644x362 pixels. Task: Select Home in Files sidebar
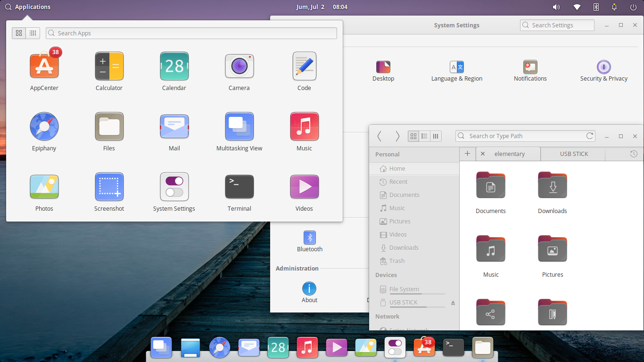click(414, 169)
